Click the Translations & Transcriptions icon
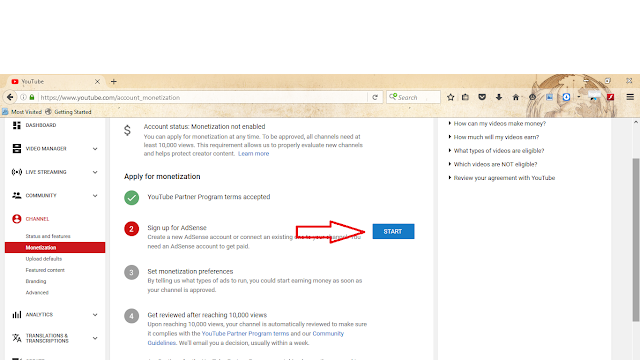The height and width of the screenshot is (360, 640). click(16, 338)
